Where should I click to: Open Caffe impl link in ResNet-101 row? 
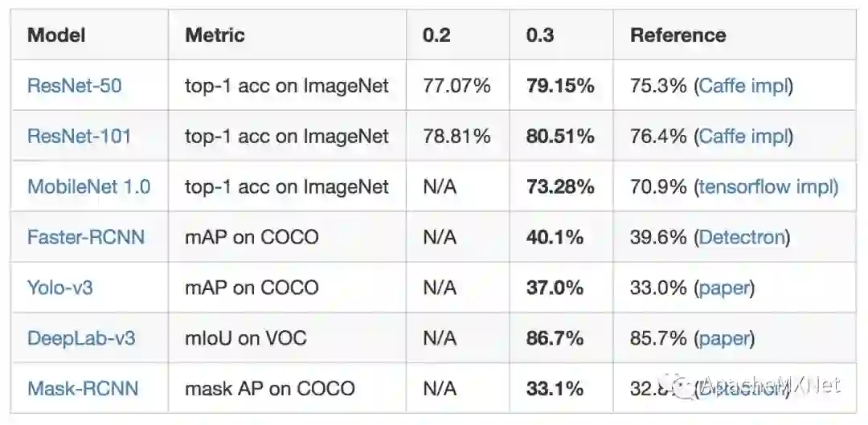tap(743, 137)
